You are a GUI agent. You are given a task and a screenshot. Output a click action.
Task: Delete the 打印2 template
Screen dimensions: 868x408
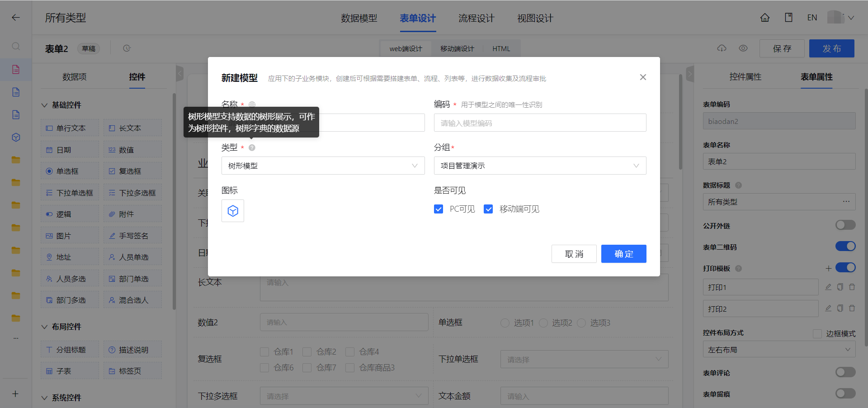(852, 308)
